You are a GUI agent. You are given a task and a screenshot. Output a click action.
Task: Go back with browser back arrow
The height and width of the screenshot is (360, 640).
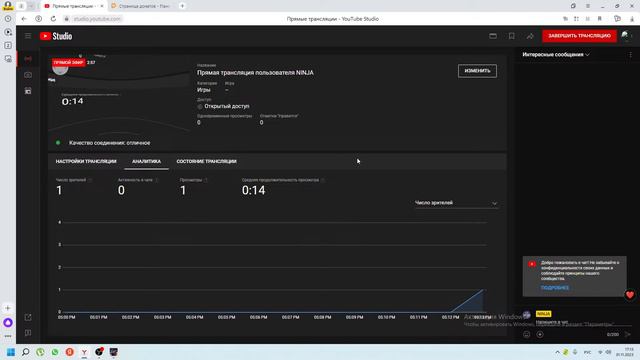tap(24, 19)
